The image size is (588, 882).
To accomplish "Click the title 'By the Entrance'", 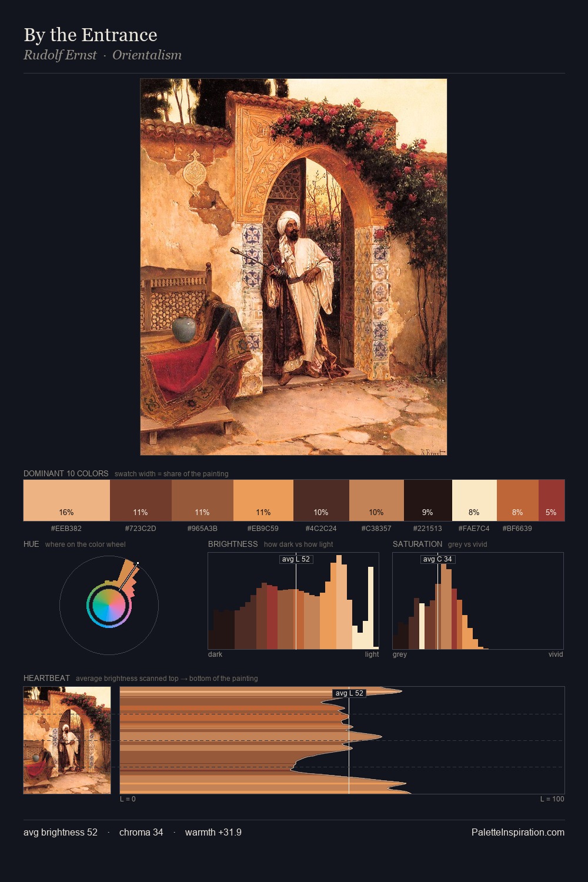I will 91,35.
